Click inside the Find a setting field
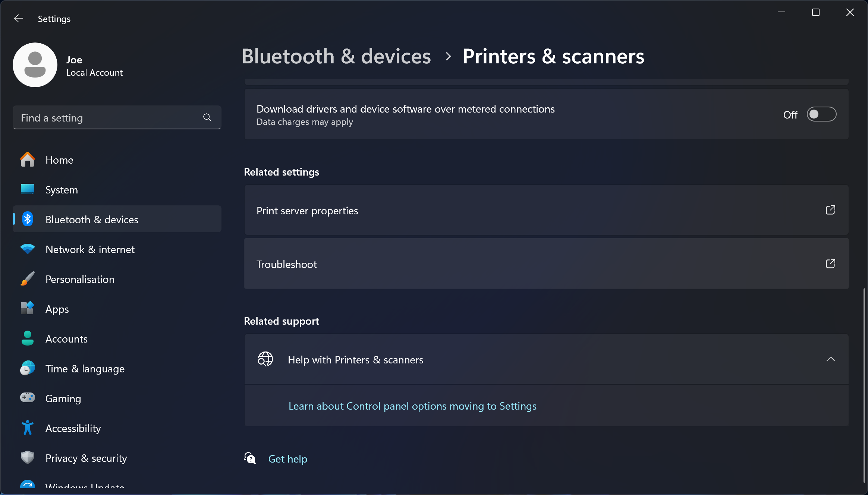Image resolution: width=868 pixels, height=495 pixels. pyautogui.click(x=104, y=117)
